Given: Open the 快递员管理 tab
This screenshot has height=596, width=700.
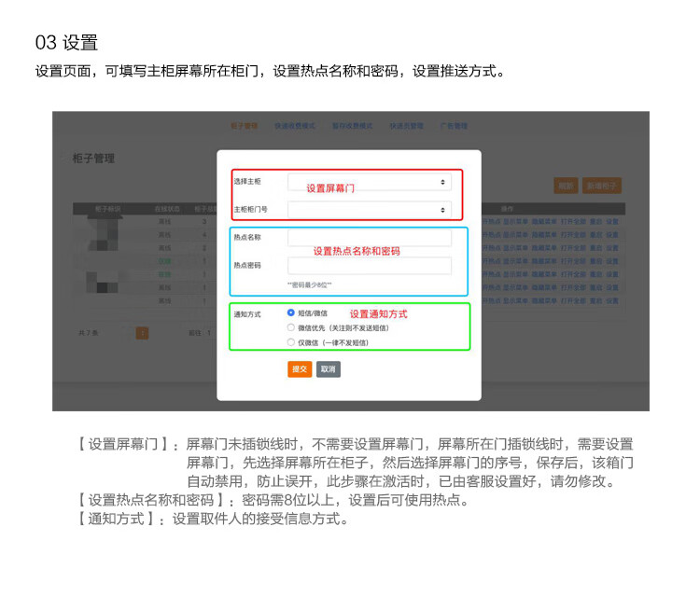Looking at the screenshot, I should 407,126.
